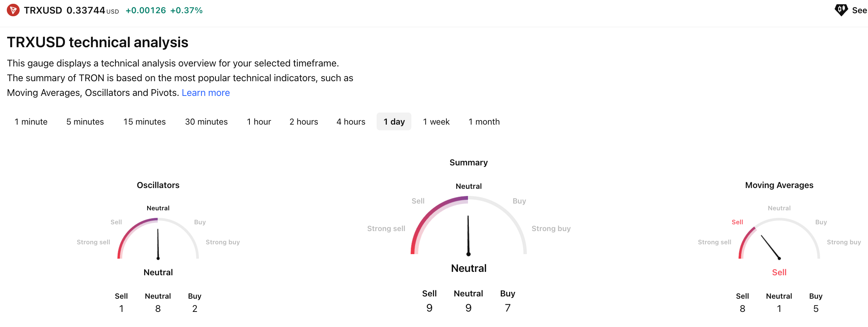
Task: Click the Oscillators gauge needle
Action: pyautogui.click(x=158, y=244)
